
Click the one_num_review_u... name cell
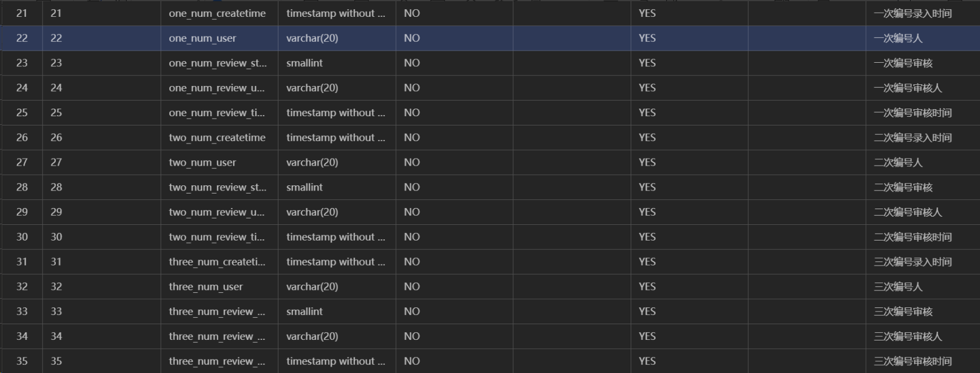(x=219, y=88)
